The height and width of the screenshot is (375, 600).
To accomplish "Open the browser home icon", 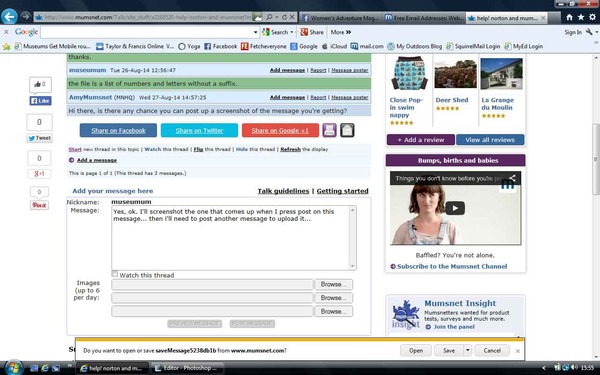I will pos(569,17).
